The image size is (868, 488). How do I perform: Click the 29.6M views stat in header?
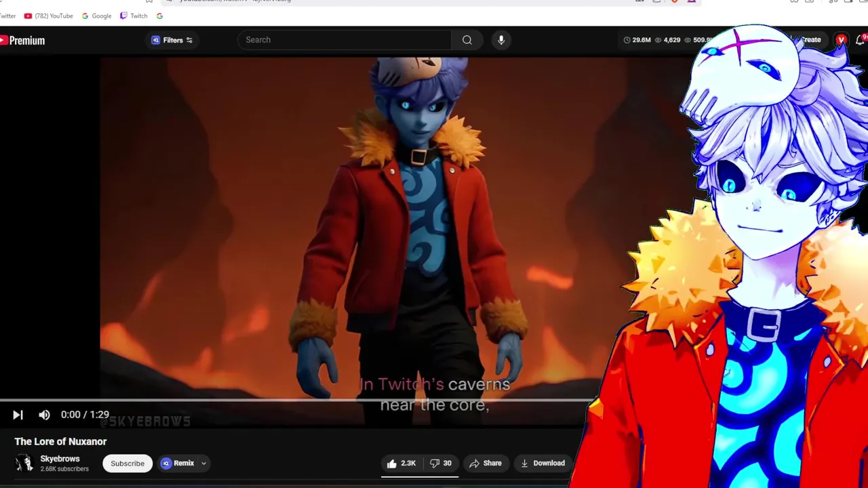point(637,40)
